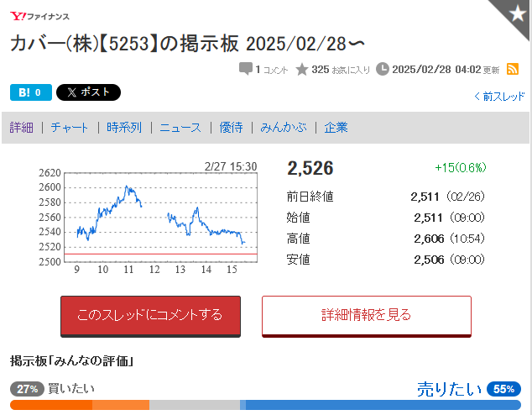Click the Yahoo! Finance logo
This screenshot has height=415, width=532.
[x=39, y=16]
